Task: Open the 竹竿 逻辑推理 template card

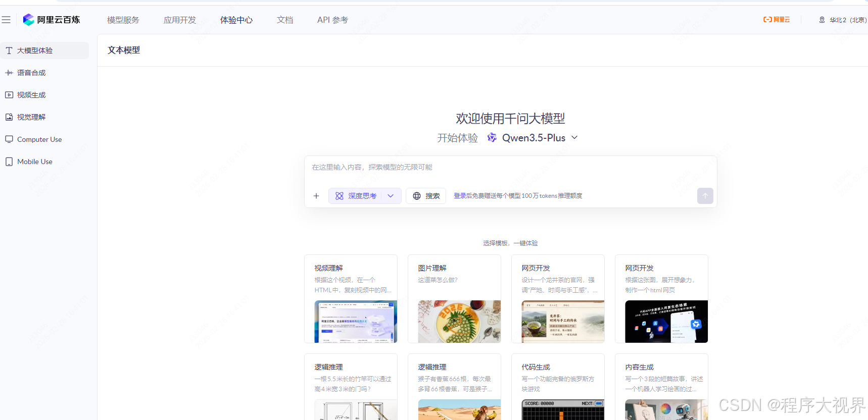Action: pos(351,387)
